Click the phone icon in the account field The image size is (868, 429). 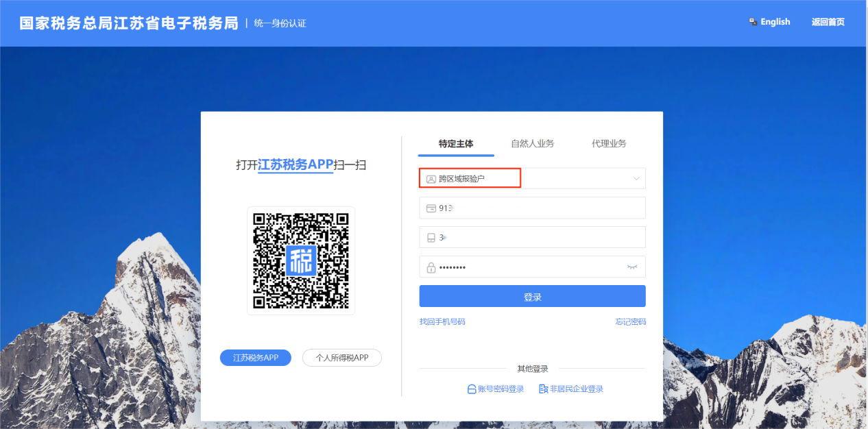(431, 238)
